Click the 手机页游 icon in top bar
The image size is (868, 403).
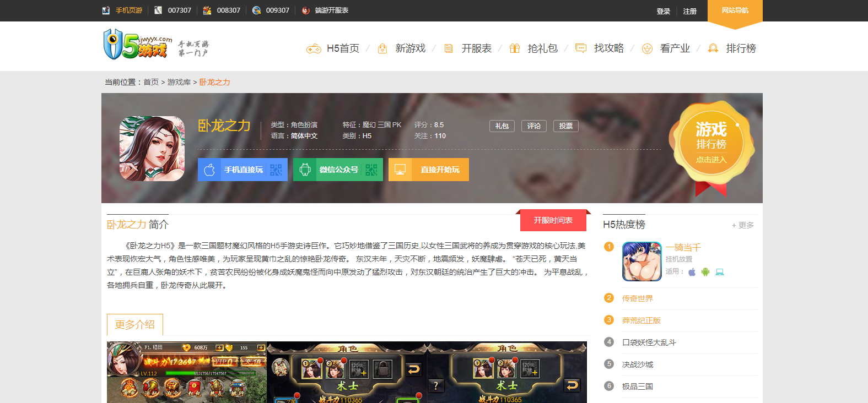click(x=106, y=10)
